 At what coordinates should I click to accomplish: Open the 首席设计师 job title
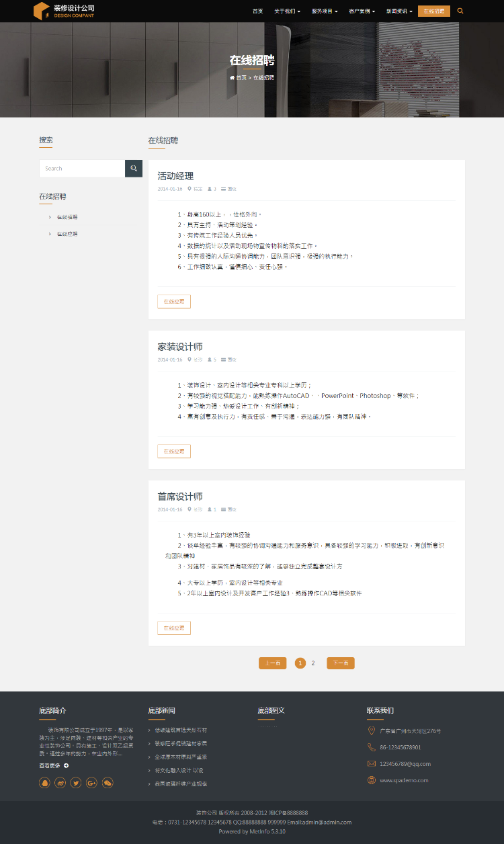pos(180,497)
